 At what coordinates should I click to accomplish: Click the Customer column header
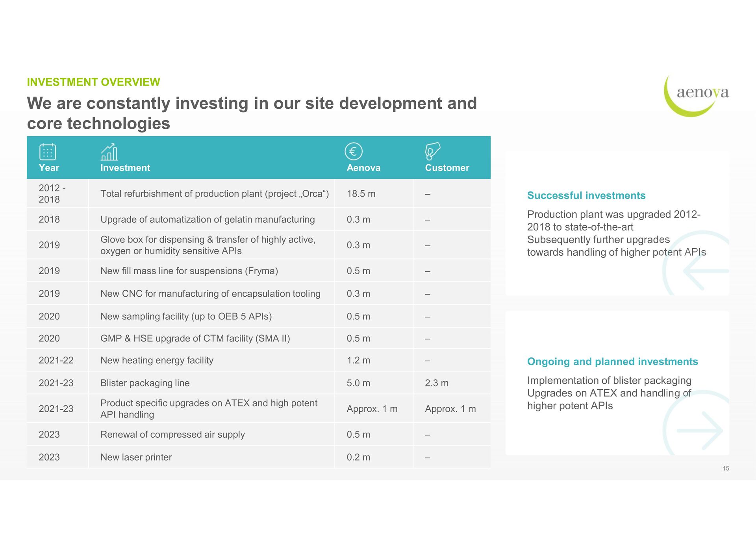click(447, 168)
